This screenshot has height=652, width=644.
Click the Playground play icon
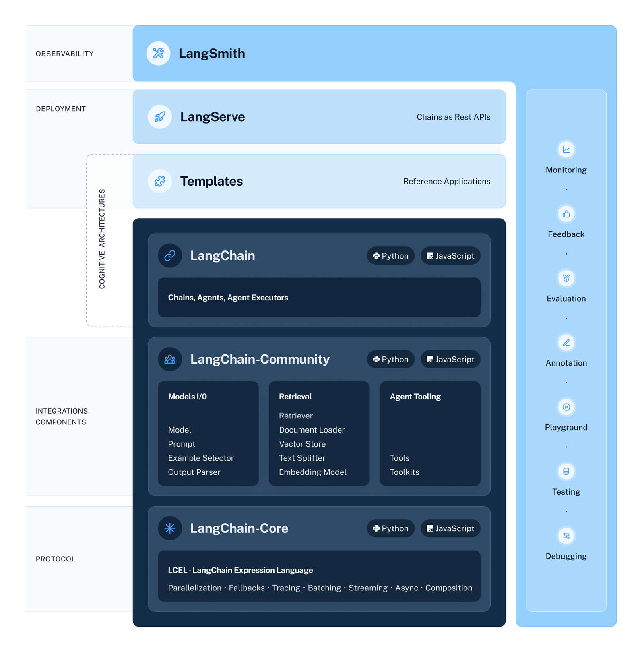[x=566, y=407]
